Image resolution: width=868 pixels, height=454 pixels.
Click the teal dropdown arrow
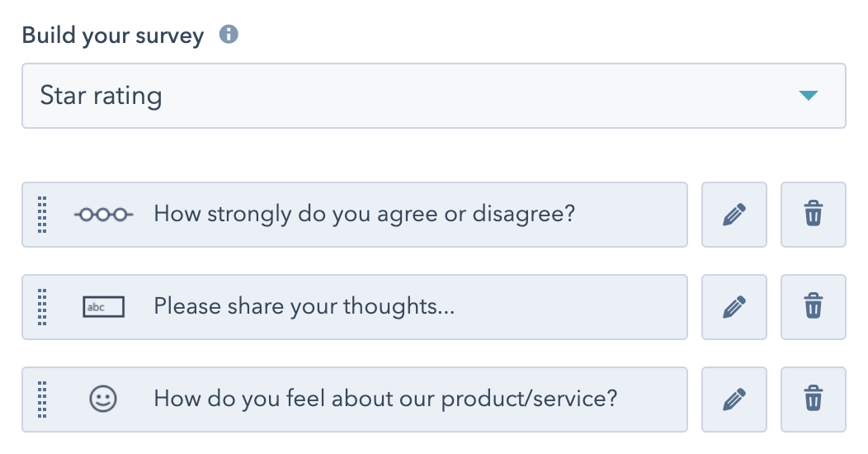click(x=808, y=96)
